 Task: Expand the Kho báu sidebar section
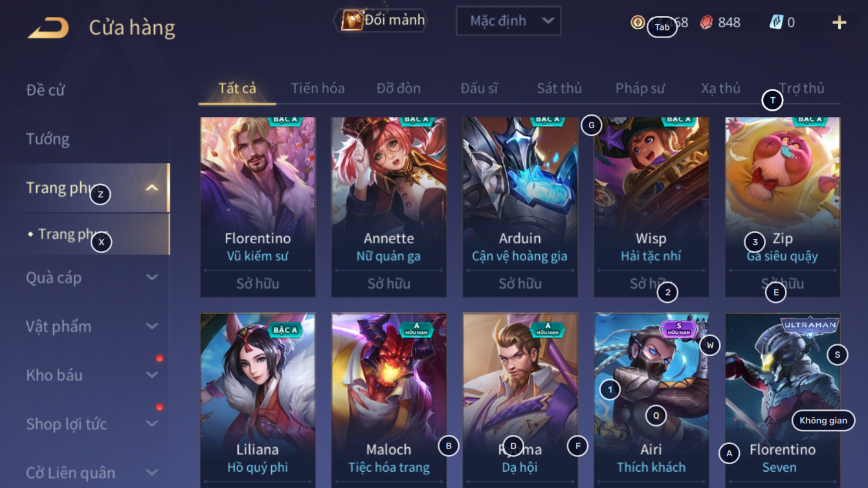[x=152, y=375]
